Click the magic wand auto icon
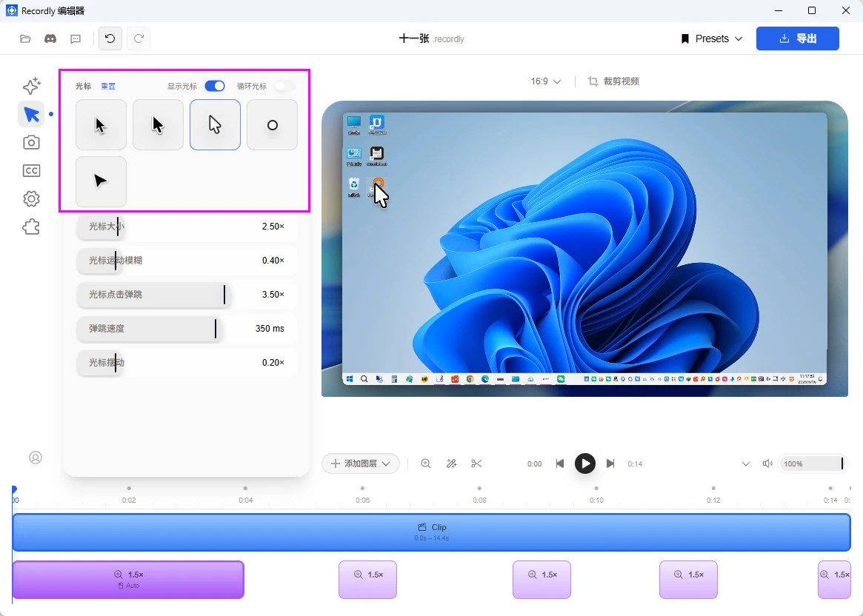863x616 pixels. 451,463
